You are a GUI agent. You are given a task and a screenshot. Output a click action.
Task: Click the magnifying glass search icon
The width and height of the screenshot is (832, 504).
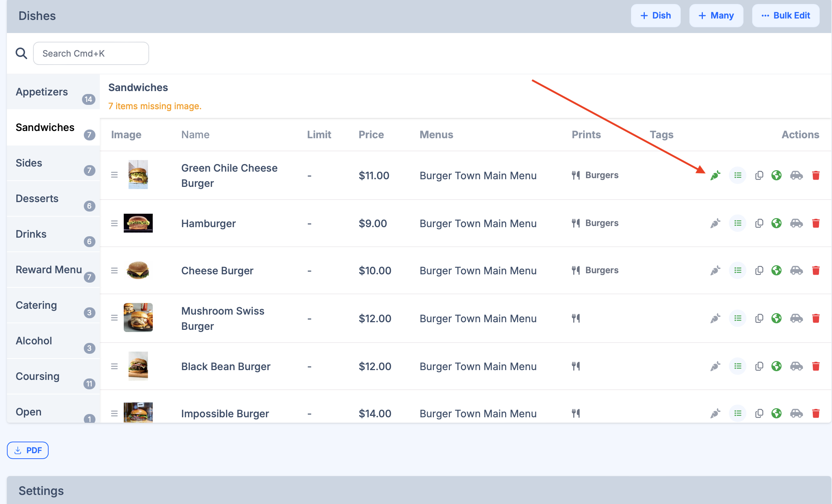click(21, 53)
